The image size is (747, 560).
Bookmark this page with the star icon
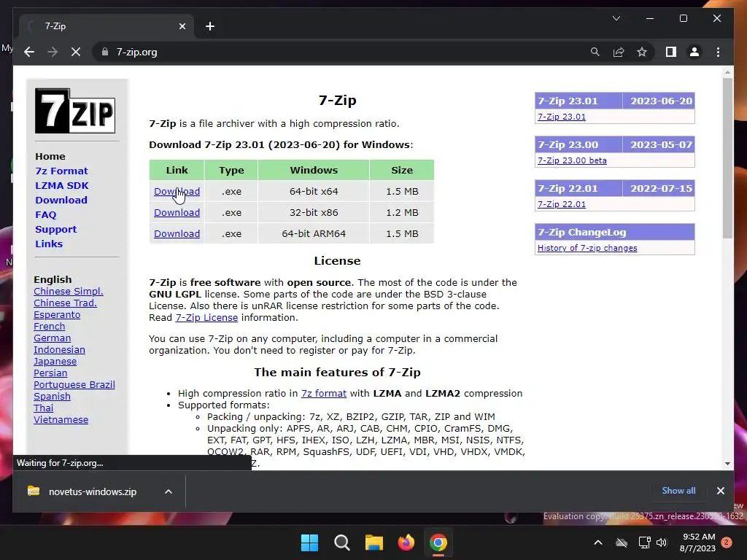pyautogui.click(x=642, y=52)
